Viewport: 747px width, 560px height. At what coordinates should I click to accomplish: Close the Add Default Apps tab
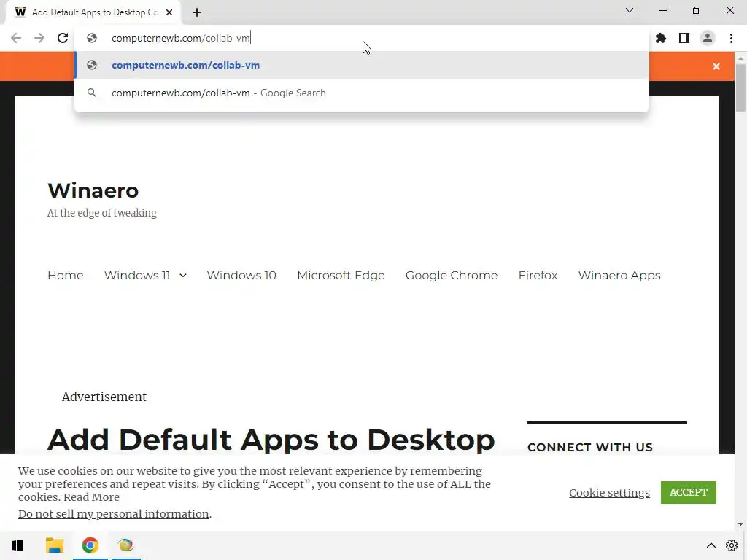point(169,12)
